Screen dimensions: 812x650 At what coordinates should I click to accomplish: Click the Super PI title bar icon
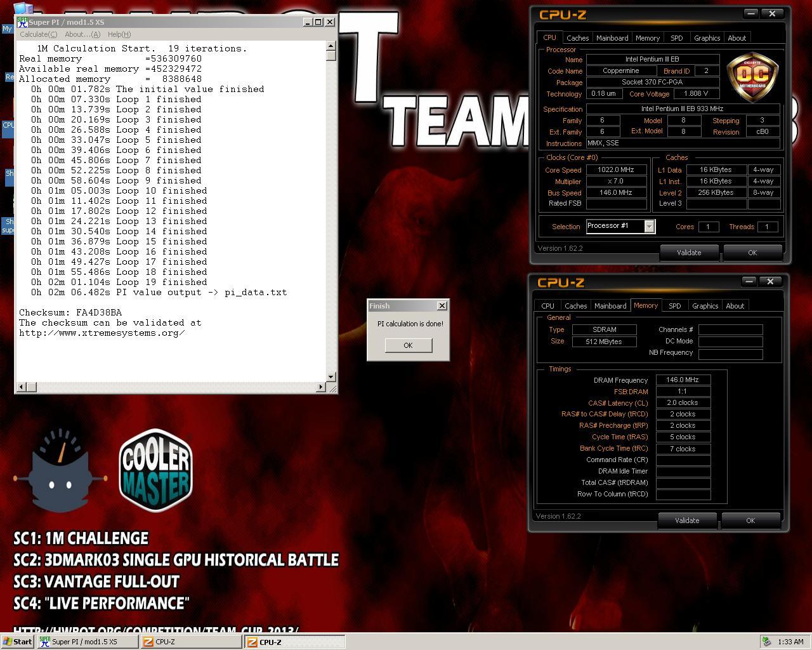(22, 22)
